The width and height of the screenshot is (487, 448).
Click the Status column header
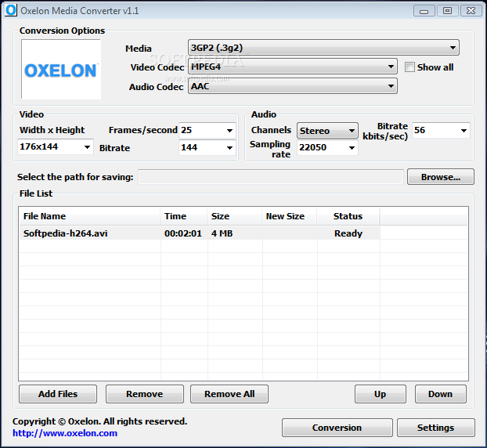pos(348,216)
